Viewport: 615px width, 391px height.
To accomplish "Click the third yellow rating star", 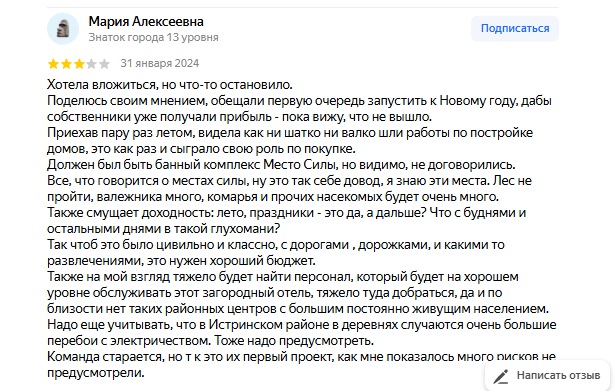I will click(x=79, y=64).
